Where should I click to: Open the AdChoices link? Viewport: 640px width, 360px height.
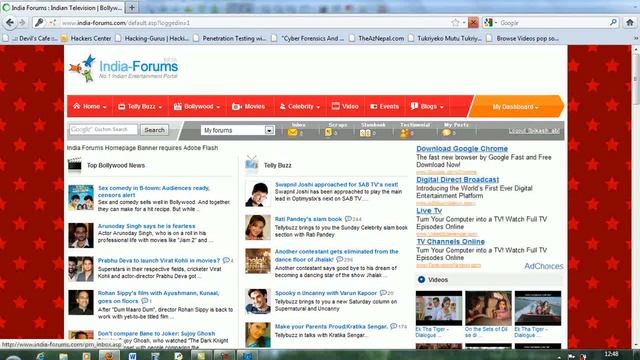coord(544,266)
